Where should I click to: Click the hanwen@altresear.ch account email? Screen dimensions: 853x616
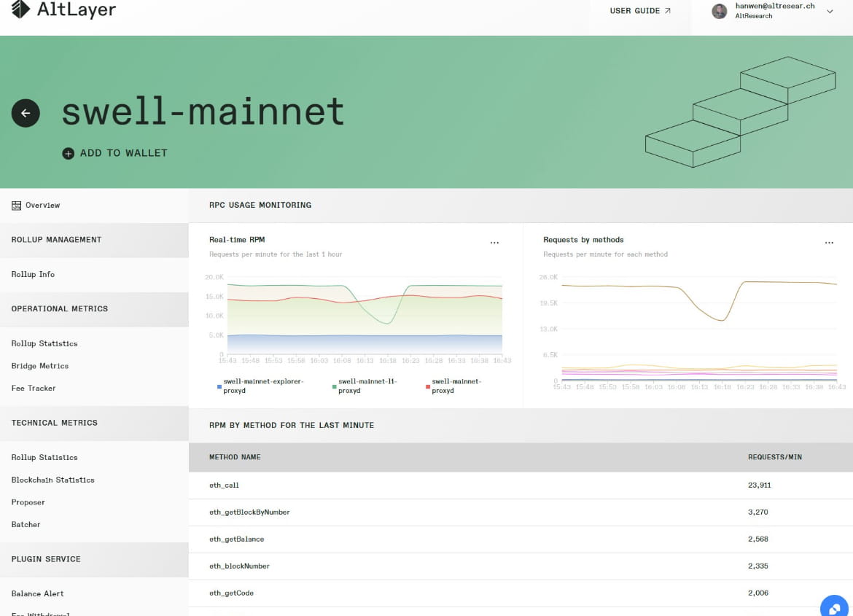click(775, 6)
